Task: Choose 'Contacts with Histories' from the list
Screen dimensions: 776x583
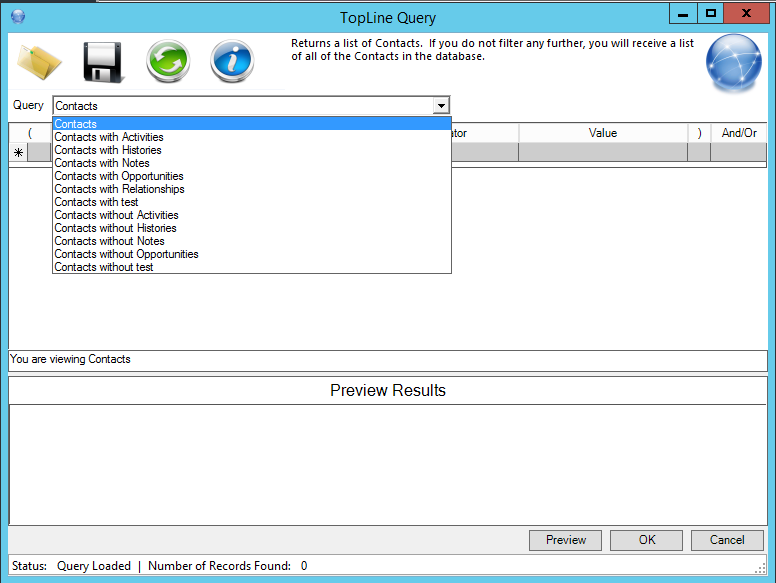Action: [252, 150]
